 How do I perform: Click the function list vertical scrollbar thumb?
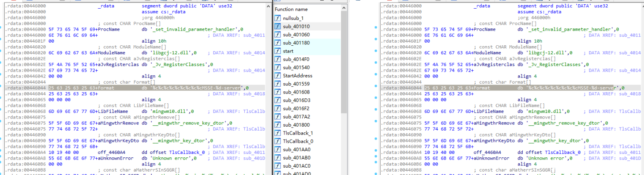[344, 60]
